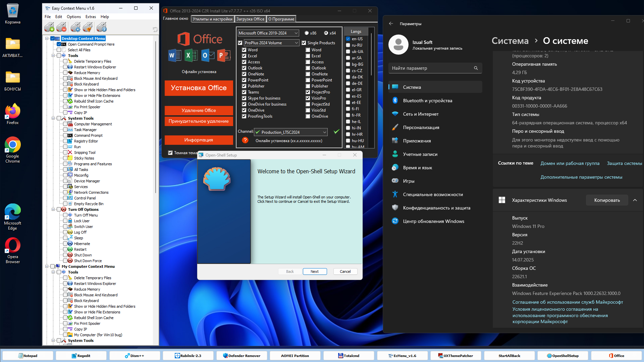The width and height of the screenshot is (644, 362).
Task: Uncheck Open Command Prompt Here checkbox
Action: [x=59, y=44]
